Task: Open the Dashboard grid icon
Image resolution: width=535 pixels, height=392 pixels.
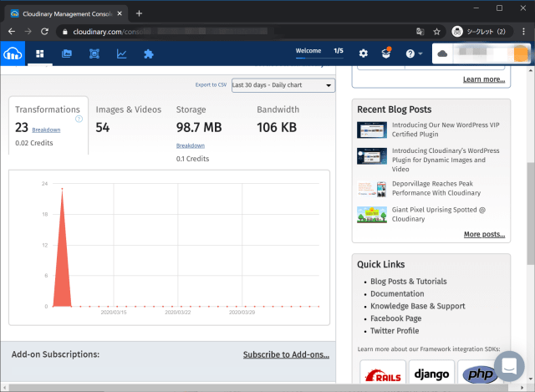Action: 40,53
